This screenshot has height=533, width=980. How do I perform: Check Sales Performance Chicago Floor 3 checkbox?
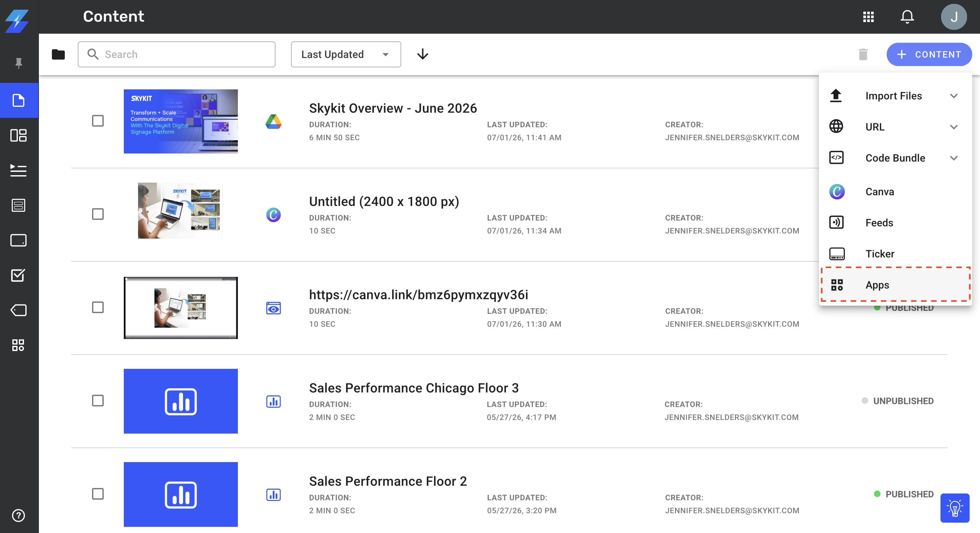[x=98, y=400]
